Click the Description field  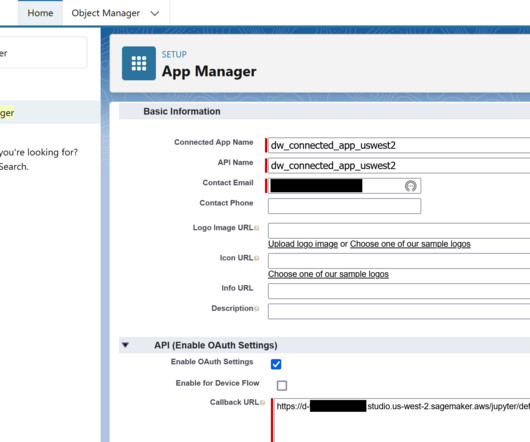(x=399, y=311)
